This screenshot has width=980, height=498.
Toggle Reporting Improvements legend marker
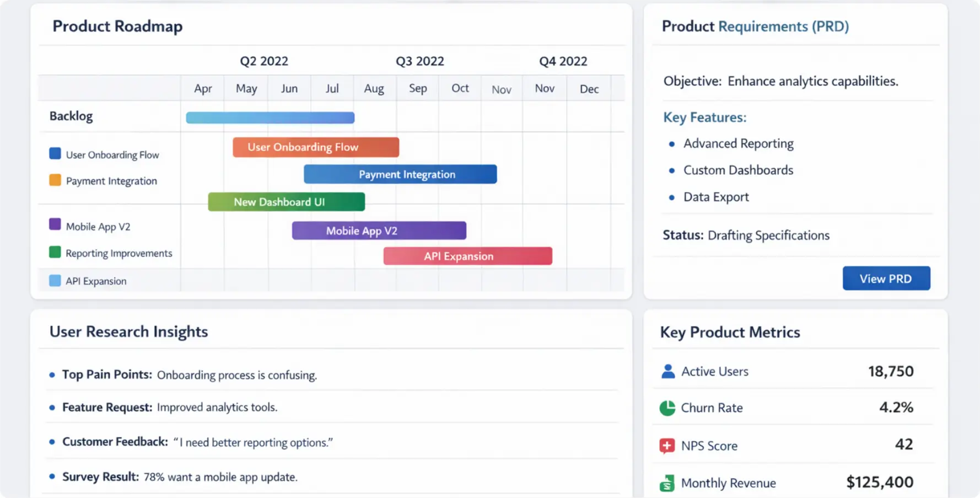54,251
